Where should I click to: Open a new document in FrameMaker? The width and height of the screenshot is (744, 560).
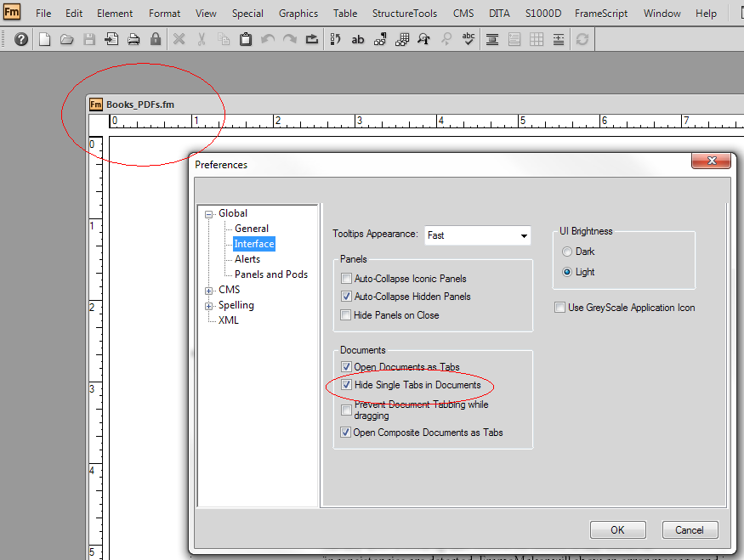click(44, 38)
